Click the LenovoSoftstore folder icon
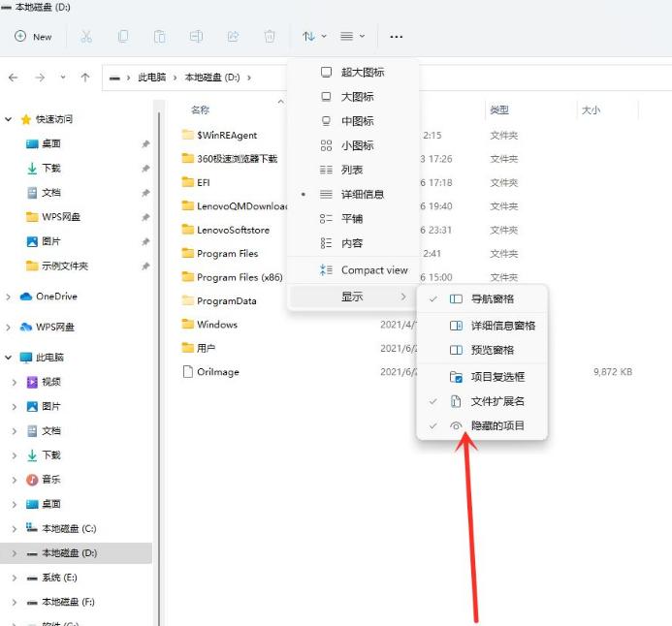This screenshot has width=672, height=626. coord(188,230)
